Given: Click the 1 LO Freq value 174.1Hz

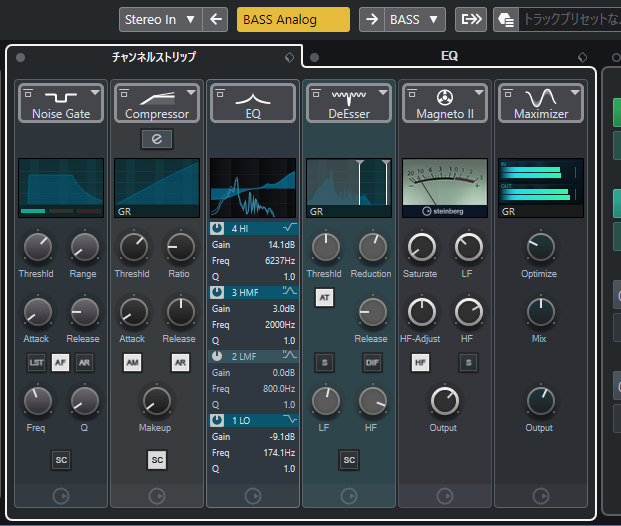Looking at the screenshot, I should 279,453.
